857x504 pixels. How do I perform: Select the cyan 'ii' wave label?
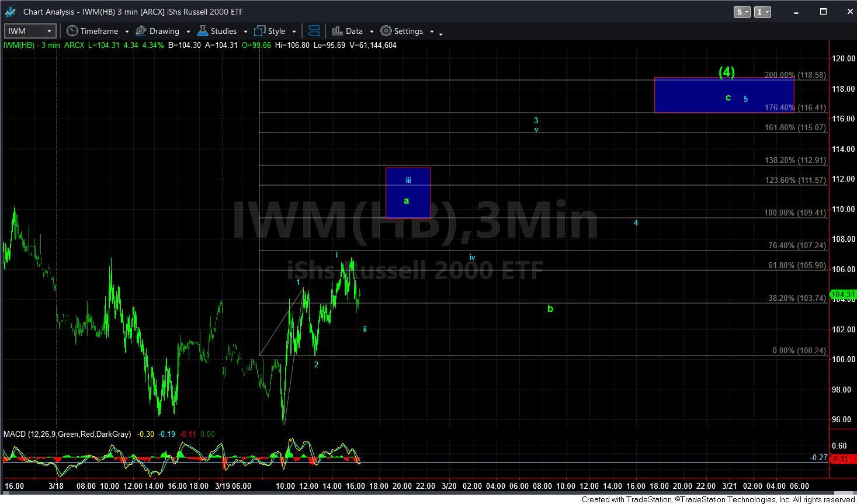[x=365, y=329]
